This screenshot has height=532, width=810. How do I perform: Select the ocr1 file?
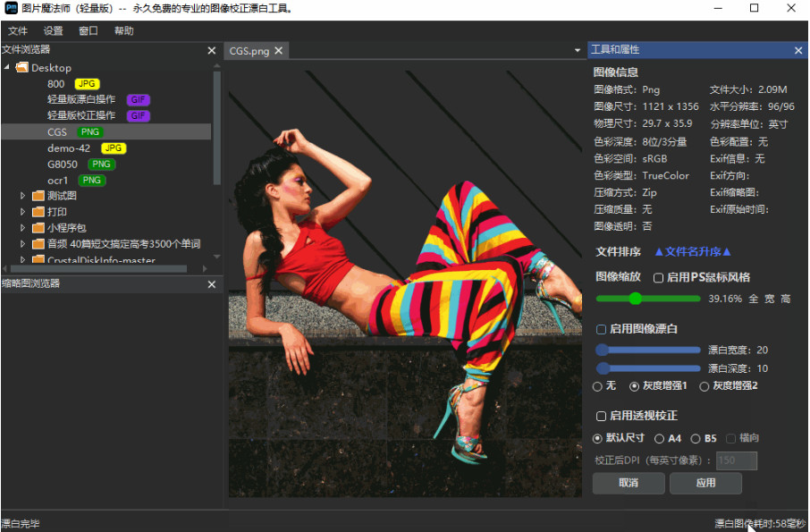click(57, 181)
